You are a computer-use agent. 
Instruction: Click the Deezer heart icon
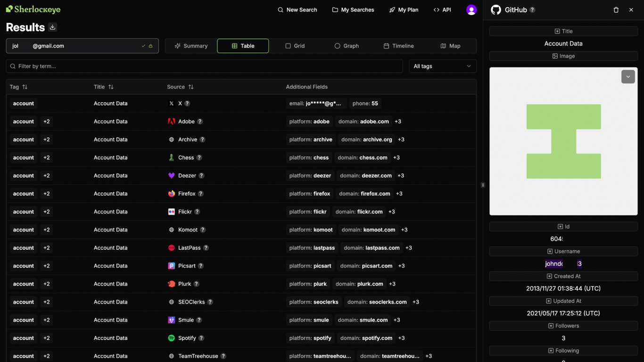172,176
